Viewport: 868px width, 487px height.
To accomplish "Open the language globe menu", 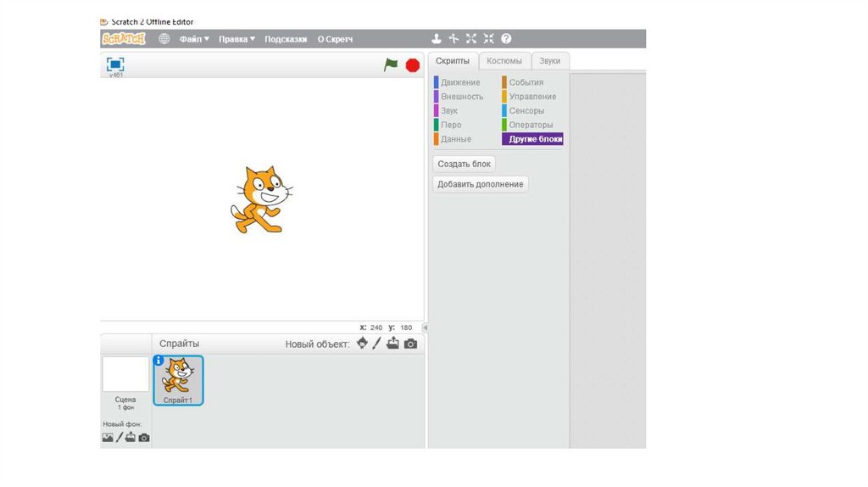I will pos(164,39).
